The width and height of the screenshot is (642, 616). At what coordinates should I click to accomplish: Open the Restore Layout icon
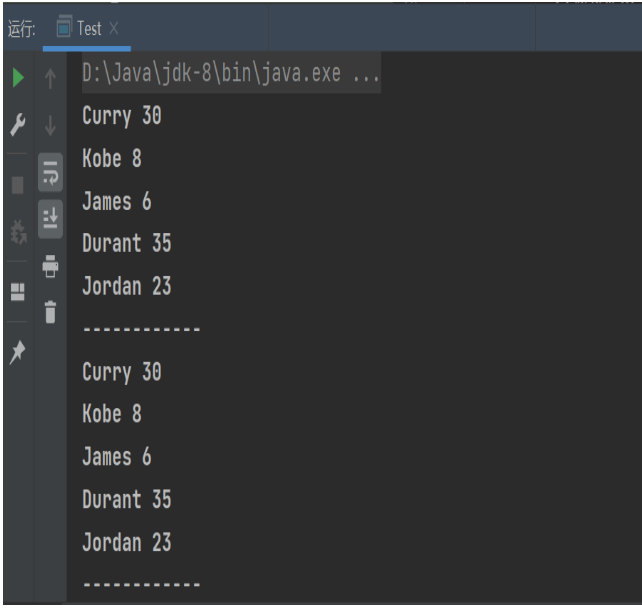coord(18,292)
